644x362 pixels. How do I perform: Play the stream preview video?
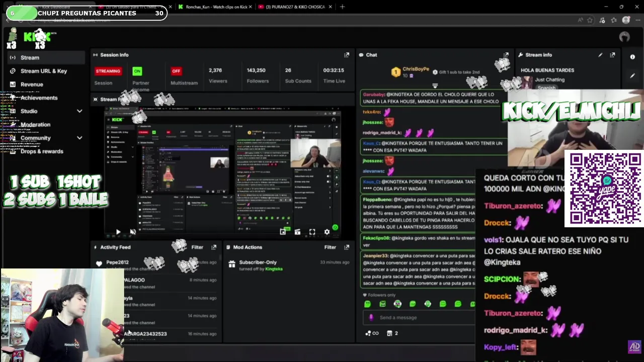pyautogui.click(x=118, y=232)
